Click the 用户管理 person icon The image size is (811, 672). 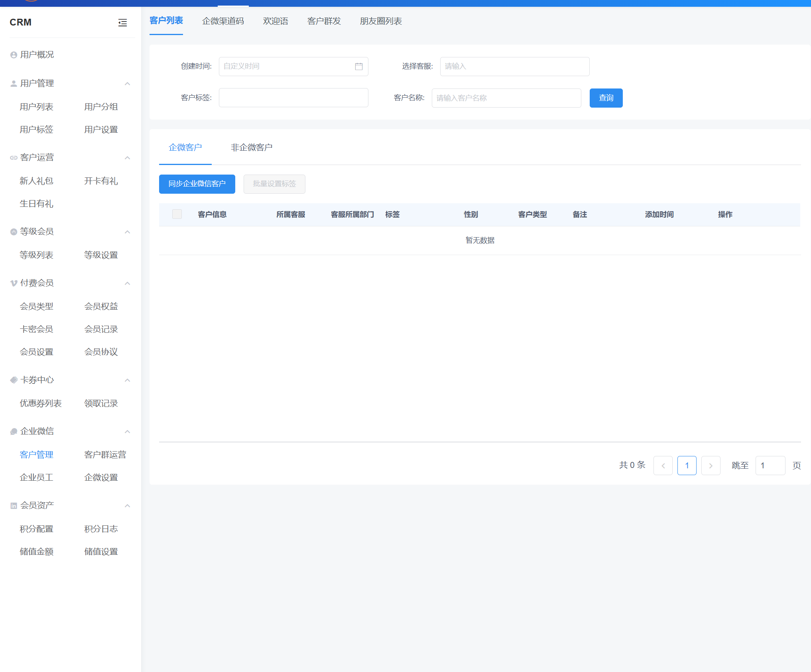click(14, 84)
